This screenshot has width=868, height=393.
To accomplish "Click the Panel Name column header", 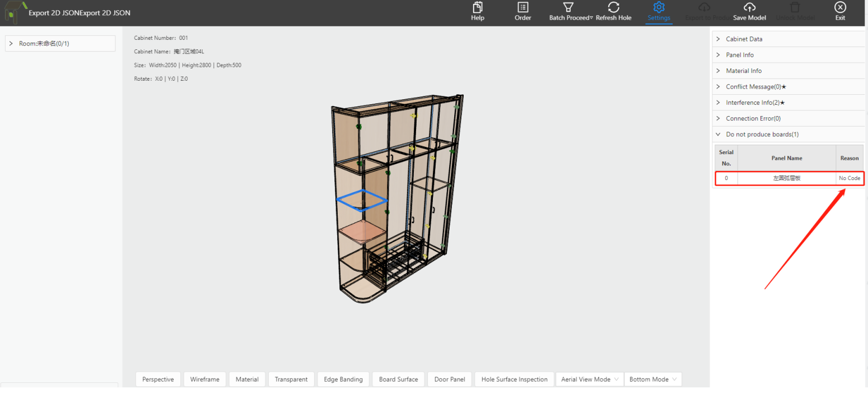I will [x=787, y=158].
